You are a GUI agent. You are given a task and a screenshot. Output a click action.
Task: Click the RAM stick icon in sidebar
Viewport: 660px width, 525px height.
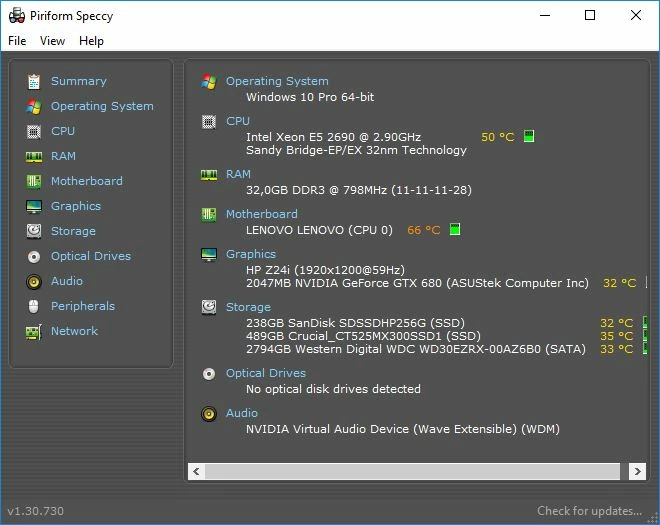(x=34, y=157)
